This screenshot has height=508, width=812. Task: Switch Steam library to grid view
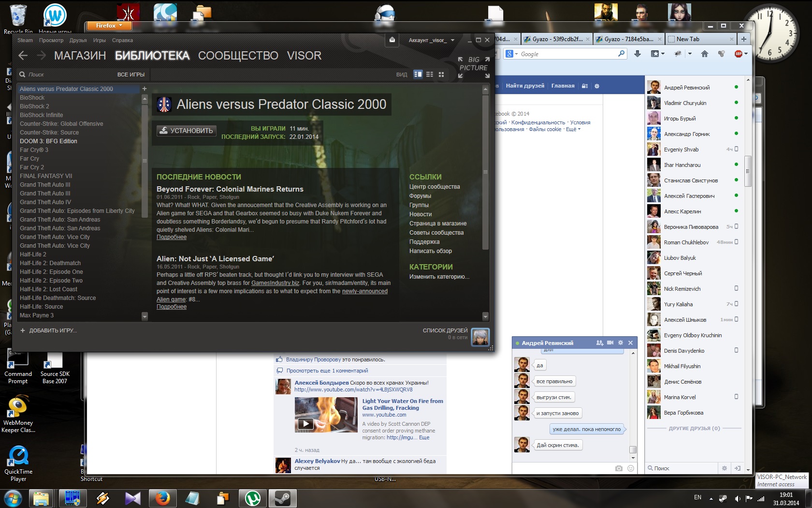tap(441, 75)
